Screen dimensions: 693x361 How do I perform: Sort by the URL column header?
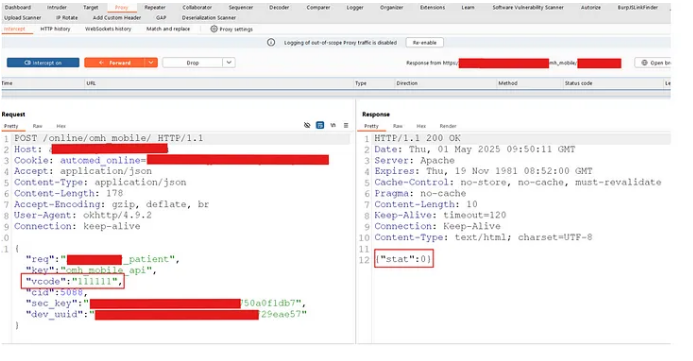point(91,83)
